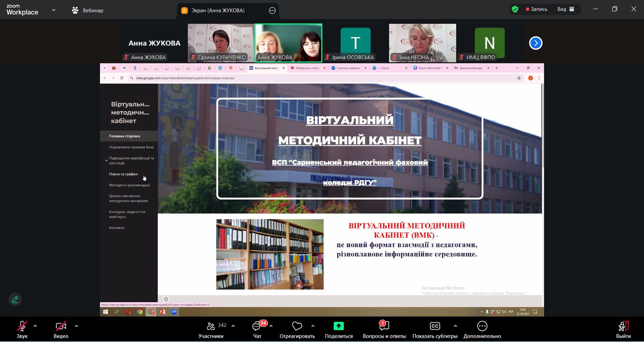Viewport: 644px width, 342px height.
Task: Unmute microphone with the Sound button
Action: pyautogui.click(x=22, y=326)
